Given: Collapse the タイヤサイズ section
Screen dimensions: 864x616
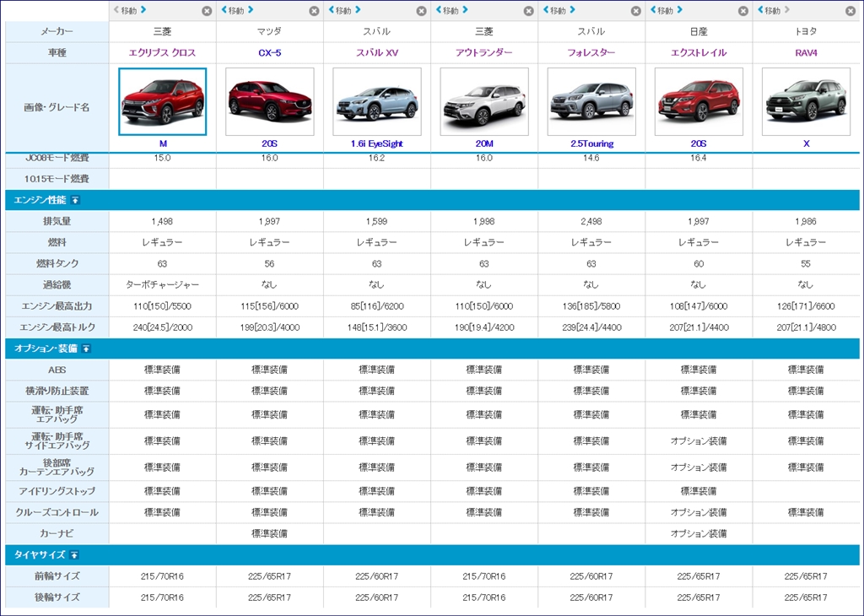Looking at the screenshot, I should click(x=74, y=555).
